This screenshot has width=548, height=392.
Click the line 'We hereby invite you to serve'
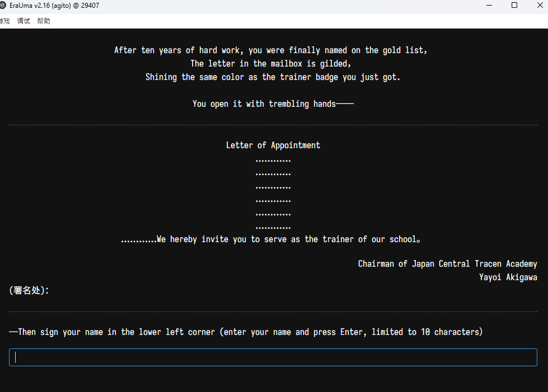pos(270,239)
